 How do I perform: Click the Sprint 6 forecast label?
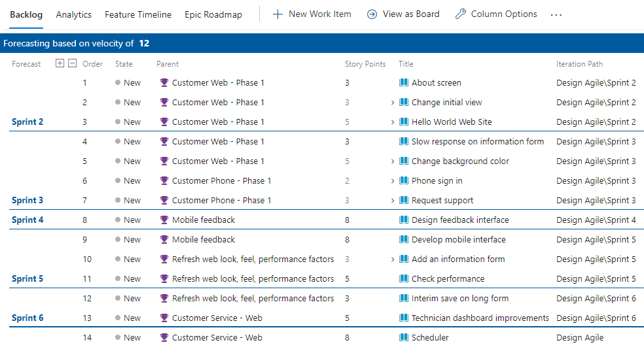coord(27,318)
